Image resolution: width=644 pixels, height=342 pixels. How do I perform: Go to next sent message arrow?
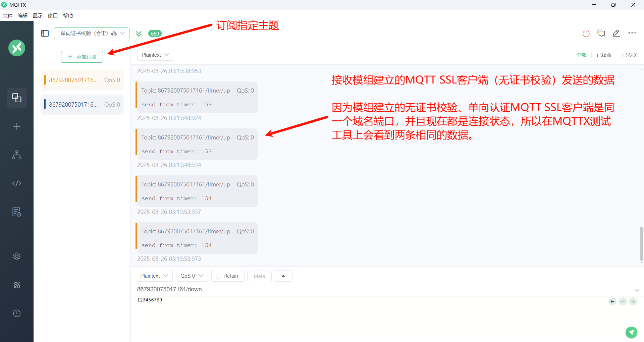pos(633,301)
